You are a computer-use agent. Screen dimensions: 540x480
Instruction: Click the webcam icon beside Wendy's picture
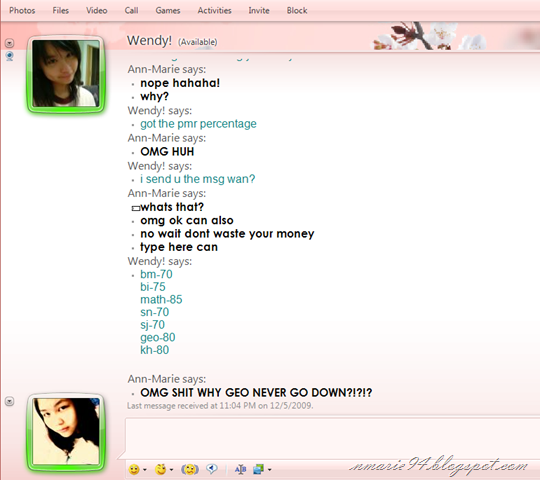tap(10, 56)
